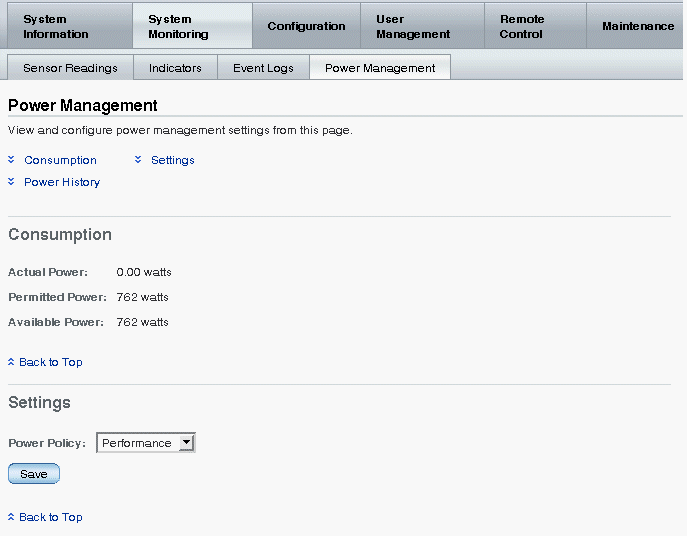Click the Power Policy label
The width and height of the screenshot is (687, 536).
click(x=47, y=443)
